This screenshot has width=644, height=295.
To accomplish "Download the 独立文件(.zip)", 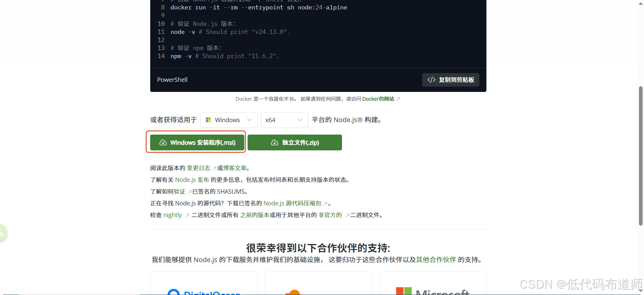I will click(295, 143).
